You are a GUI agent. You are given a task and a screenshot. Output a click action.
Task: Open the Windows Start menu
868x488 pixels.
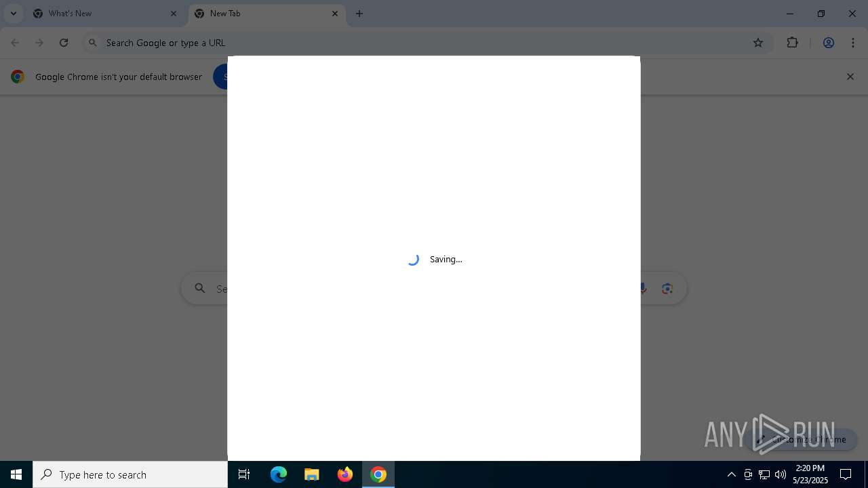click(16, 474)
